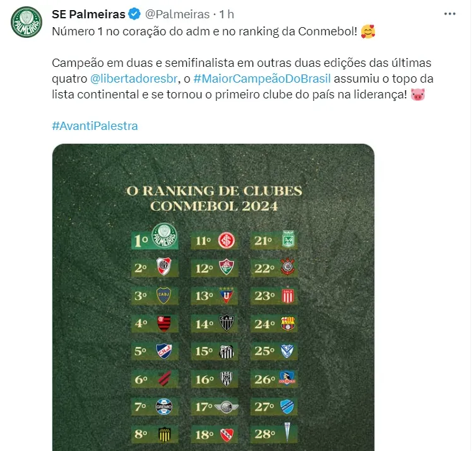Click the Corinthians crest at 22nd place

pos(288,268)
